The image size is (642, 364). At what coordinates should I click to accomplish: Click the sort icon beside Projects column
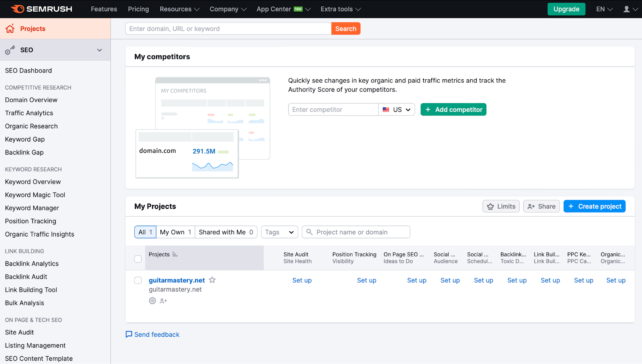pos(175,254)
